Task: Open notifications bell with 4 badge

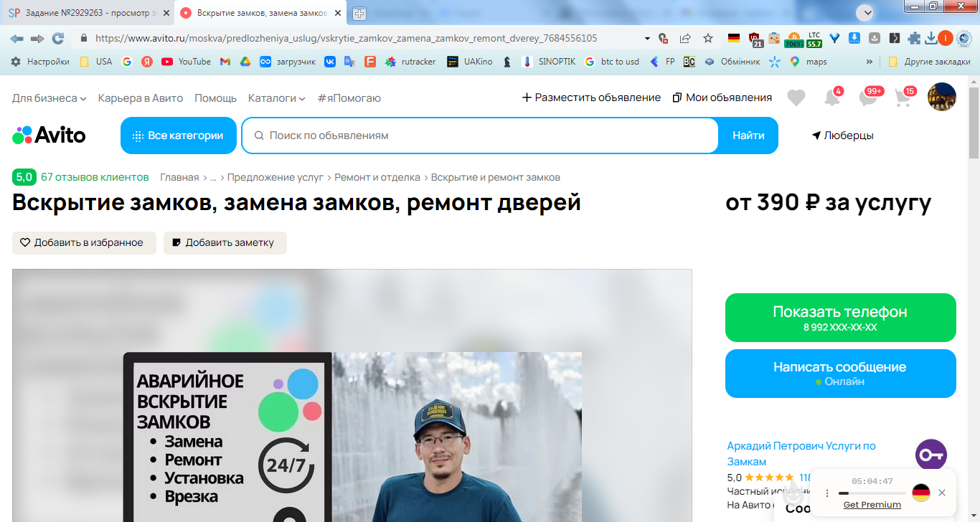Action: [832, 97]
